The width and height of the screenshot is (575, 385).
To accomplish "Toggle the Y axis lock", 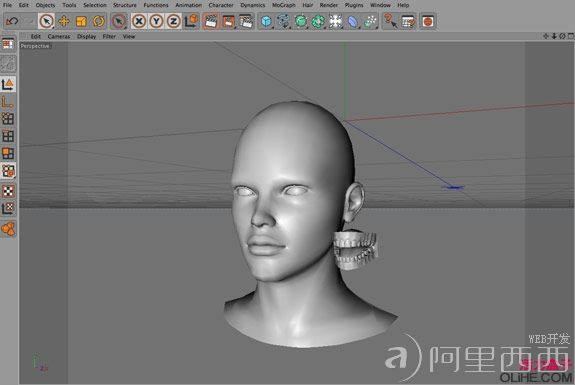I will pyautogui.click(x=157, y=21).
